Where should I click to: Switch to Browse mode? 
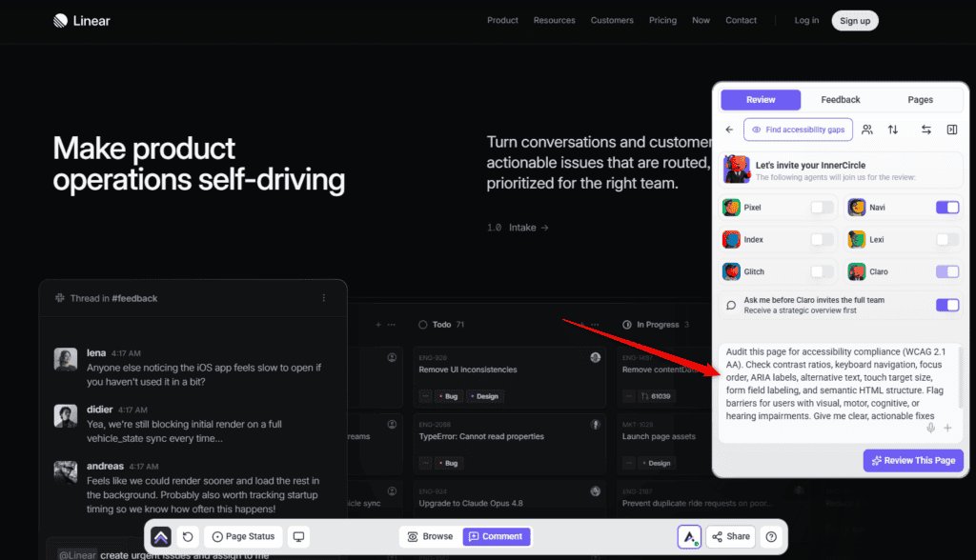tap(431, 536)
